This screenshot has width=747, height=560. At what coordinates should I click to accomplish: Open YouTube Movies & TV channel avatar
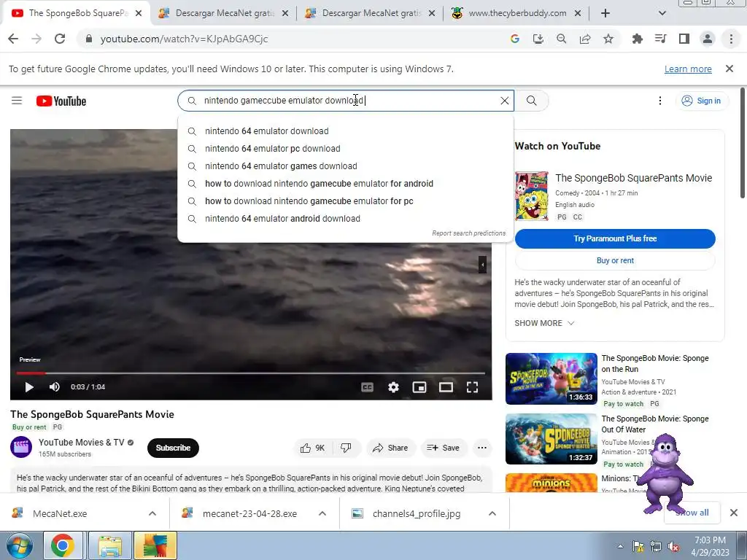tap(21, 447)
